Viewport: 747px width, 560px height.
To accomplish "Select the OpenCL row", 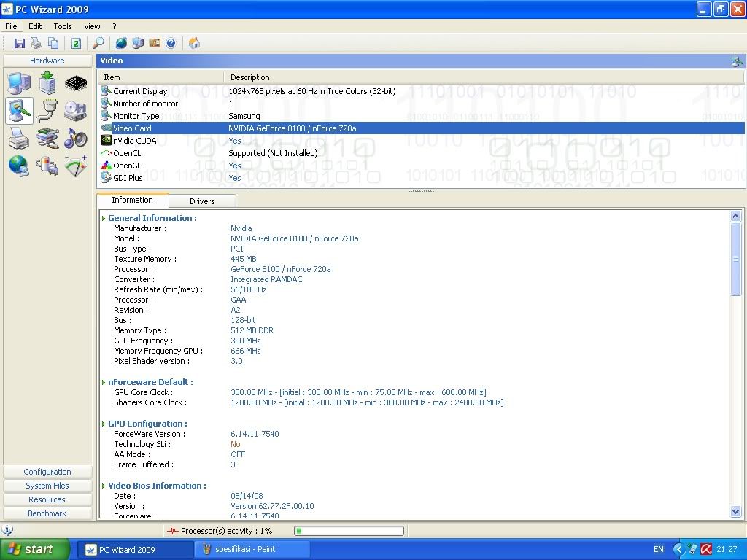I will click(x=422, y=153).
